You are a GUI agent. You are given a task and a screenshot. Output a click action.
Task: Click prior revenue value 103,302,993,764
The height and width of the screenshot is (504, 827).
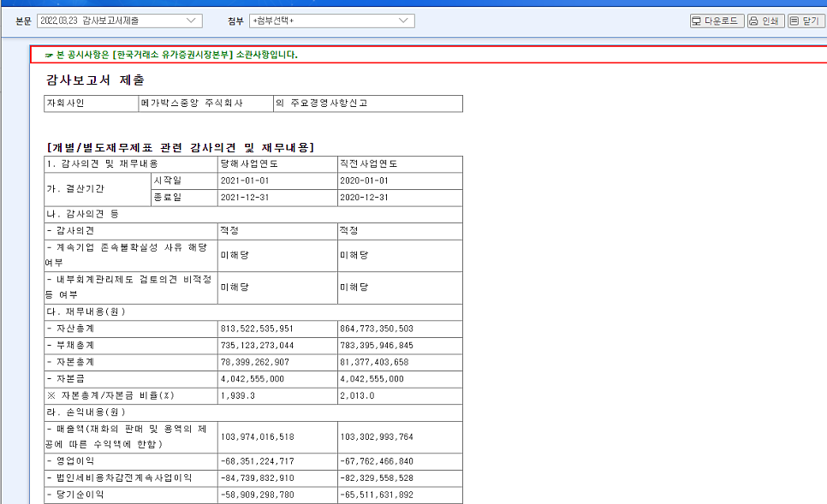(377, 437)
